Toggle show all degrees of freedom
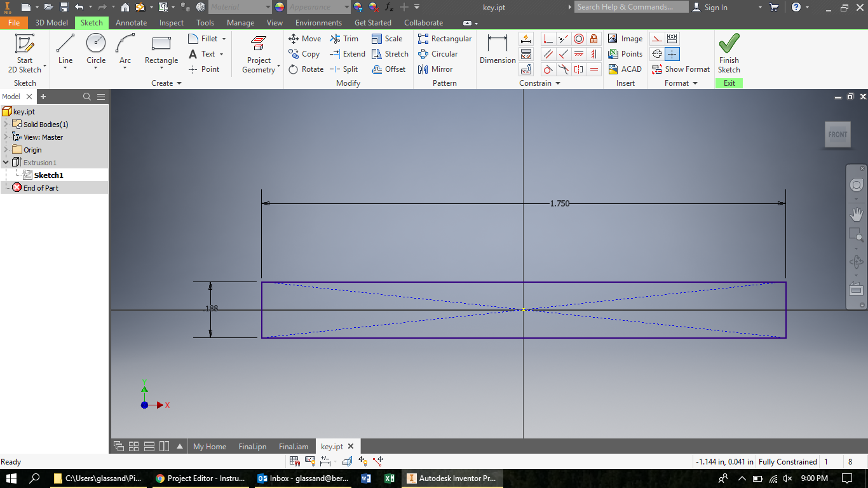Screen dimensions: 868x488 363,461
